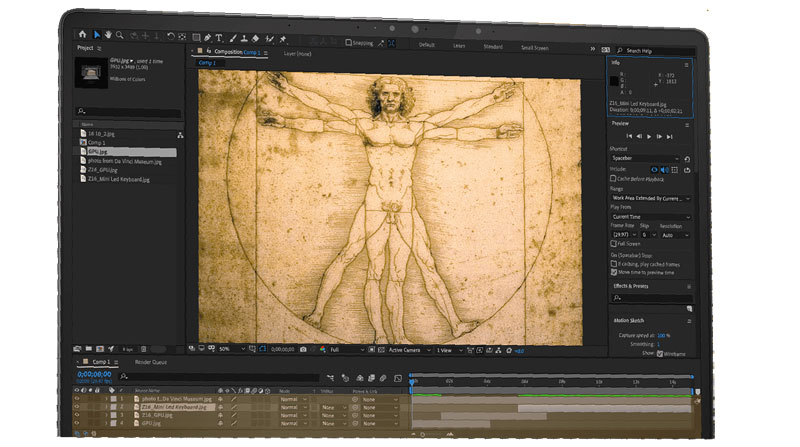This screenshot has width=800, height=447.
Task: Select the Puppet Pin tool
Action: [x=283, y=39]
